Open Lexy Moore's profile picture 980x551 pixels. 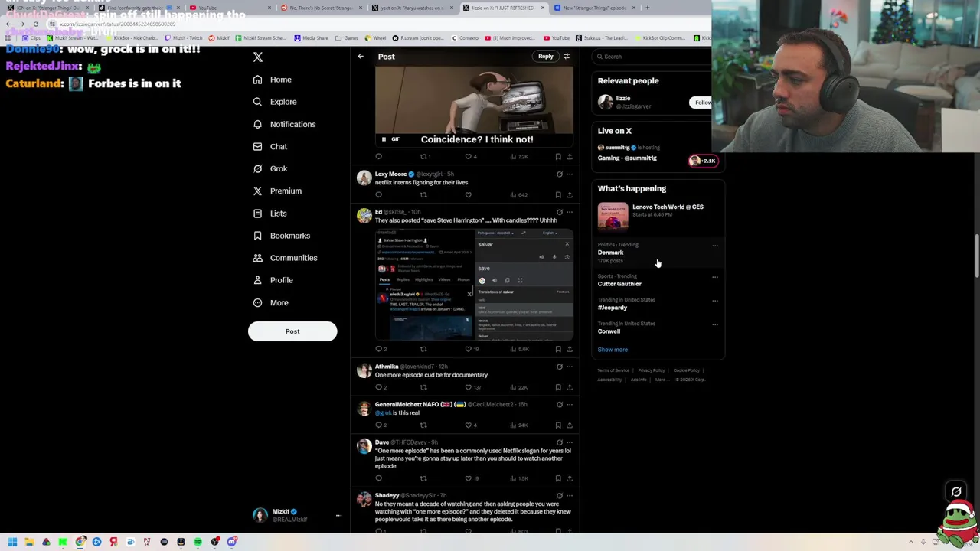click(364, 178)
